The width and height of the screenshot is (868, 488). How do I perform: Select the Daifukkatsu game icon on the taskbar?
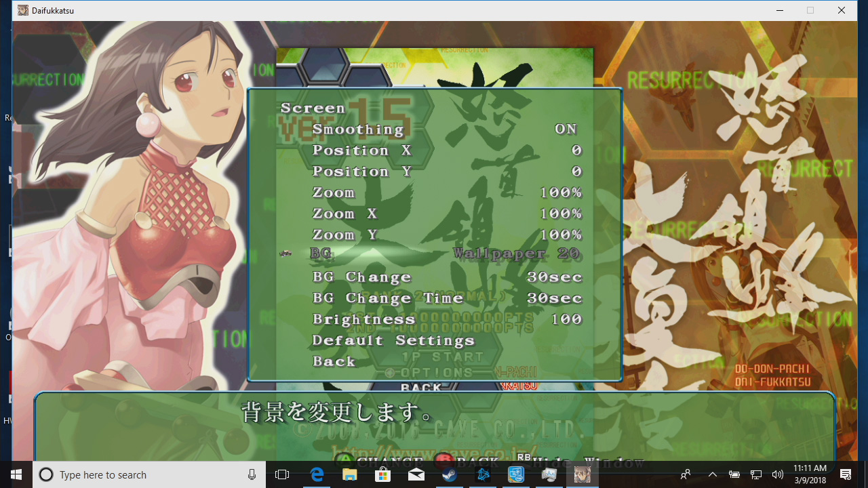(583, 474)
